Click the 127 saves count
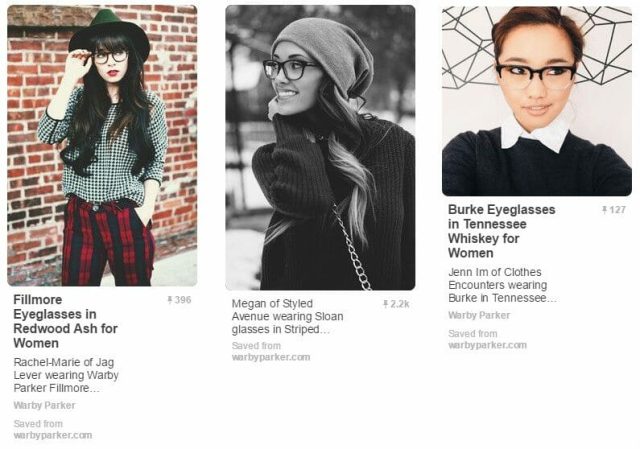 pos(618,210)
